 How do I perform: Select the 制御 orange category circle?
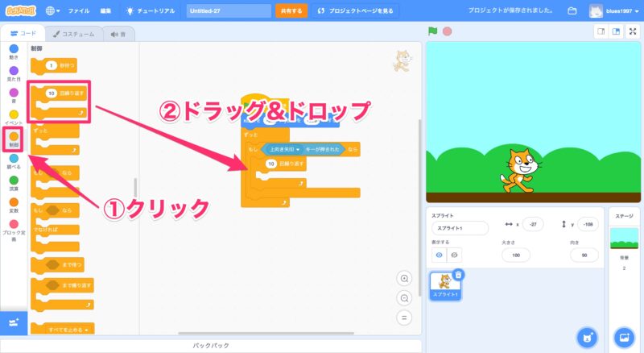(14, 137)
